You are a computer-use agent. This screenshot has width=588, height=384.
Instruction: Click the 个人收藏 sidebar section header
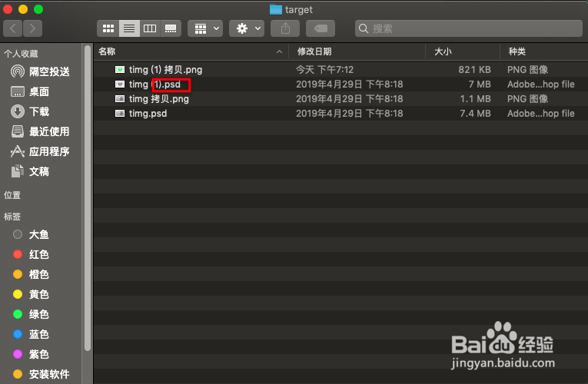21,54
